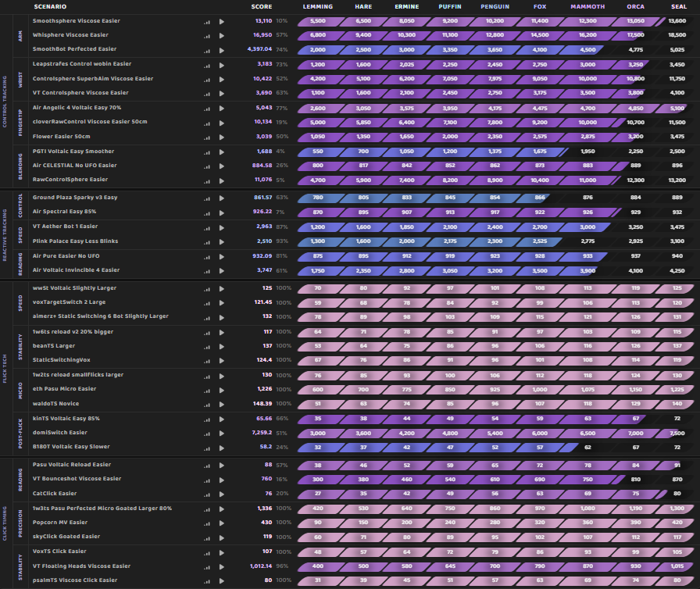Viewport: 700px width, 589px height.
Task: Click the REACTIVE TRACKING category label
Action: click(5, 235)
